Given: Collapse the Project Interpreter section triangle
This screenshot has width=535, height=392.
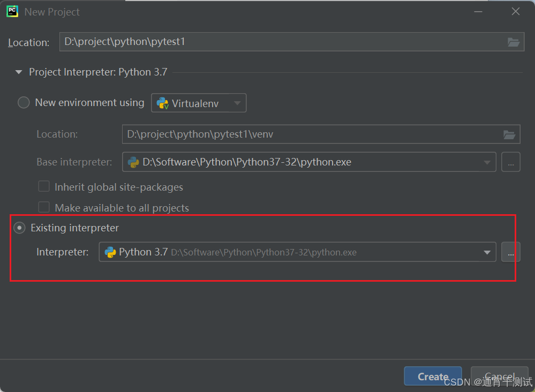Looking at the screenshot, I should tap(19, 72).
